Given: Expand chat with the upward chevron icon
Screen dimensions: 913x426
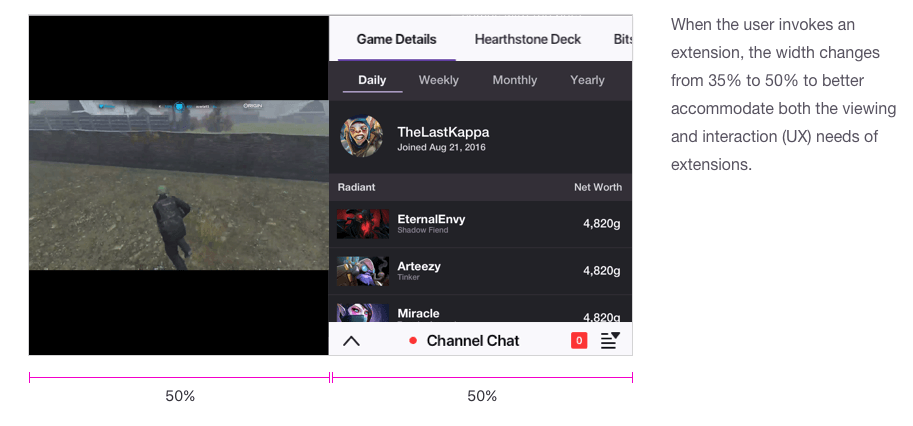Looking at the screenshot, I should (351, 341).
